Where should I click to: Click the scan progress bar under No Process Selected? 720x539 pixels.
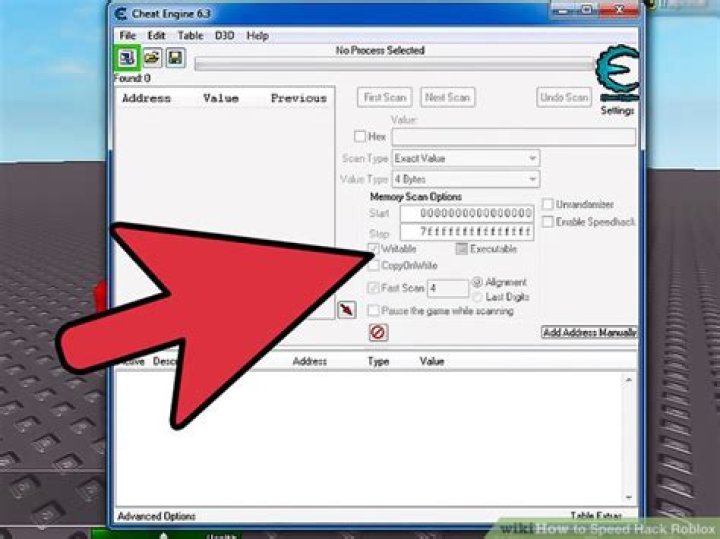coord(392,63)
